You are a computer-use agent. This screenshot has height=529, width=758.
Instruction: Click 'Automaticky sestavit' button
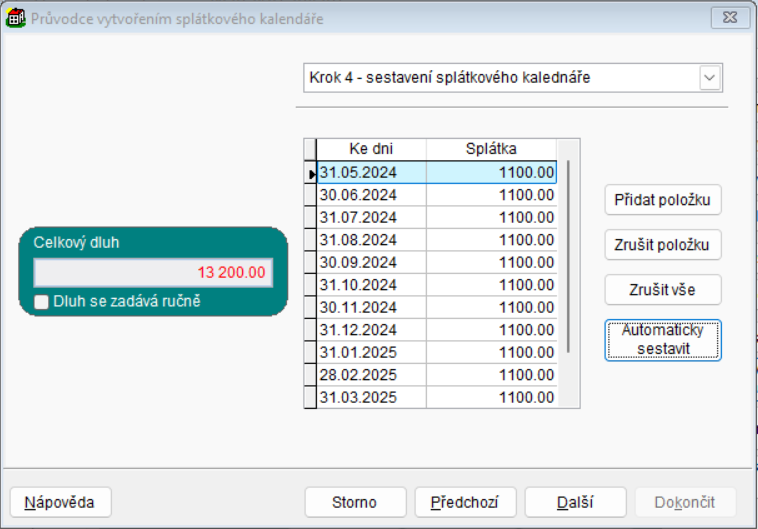[663, 339]
